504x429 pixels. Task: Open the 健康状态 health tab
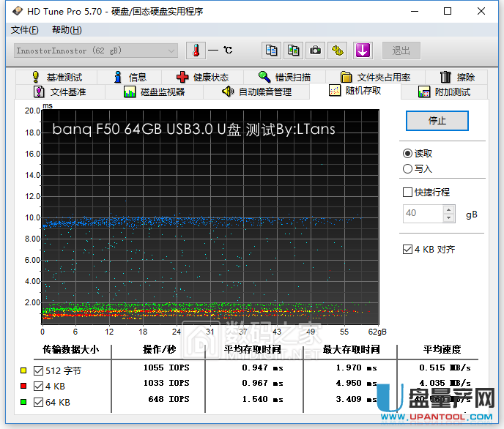coord(202,77)
